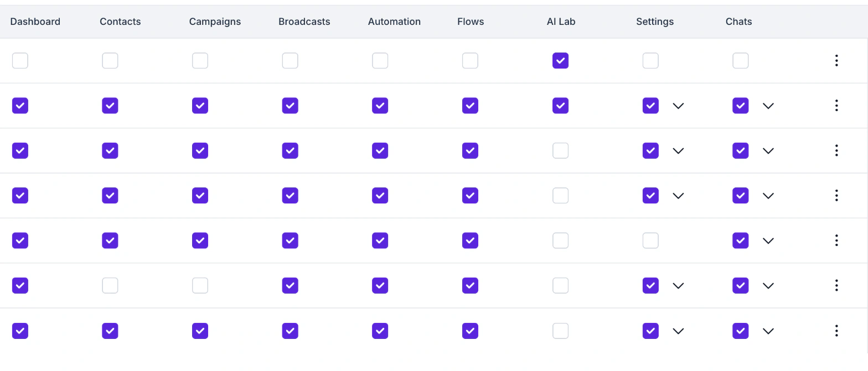Expand the Chats chevron in the last row
Screen dimensions: 868x371
click(x=768, y=331)
